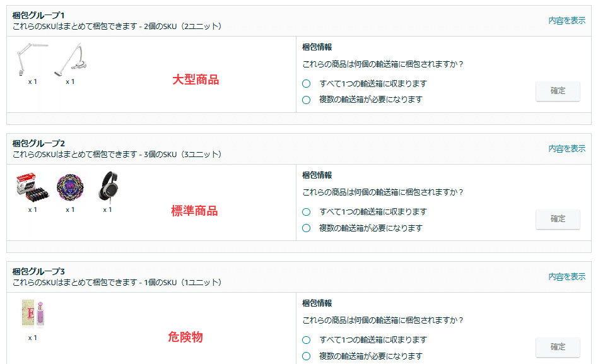Open 内容を表示 link for 梱包グループ2
The image size is (598, 364).
pyautogui.click(x=566, y=148)
